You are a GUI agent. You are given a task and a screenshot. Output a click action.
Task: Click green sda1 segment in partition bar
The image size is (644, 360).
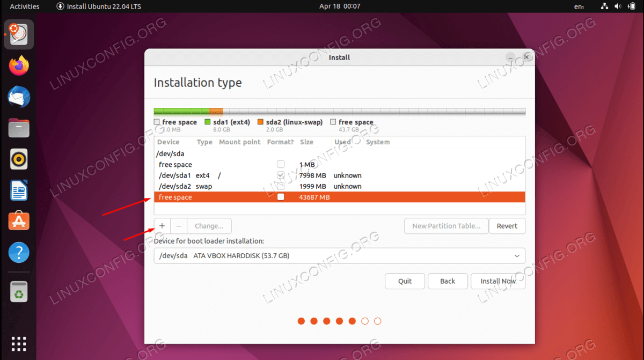pyautogui.click(x=181, y=111)
